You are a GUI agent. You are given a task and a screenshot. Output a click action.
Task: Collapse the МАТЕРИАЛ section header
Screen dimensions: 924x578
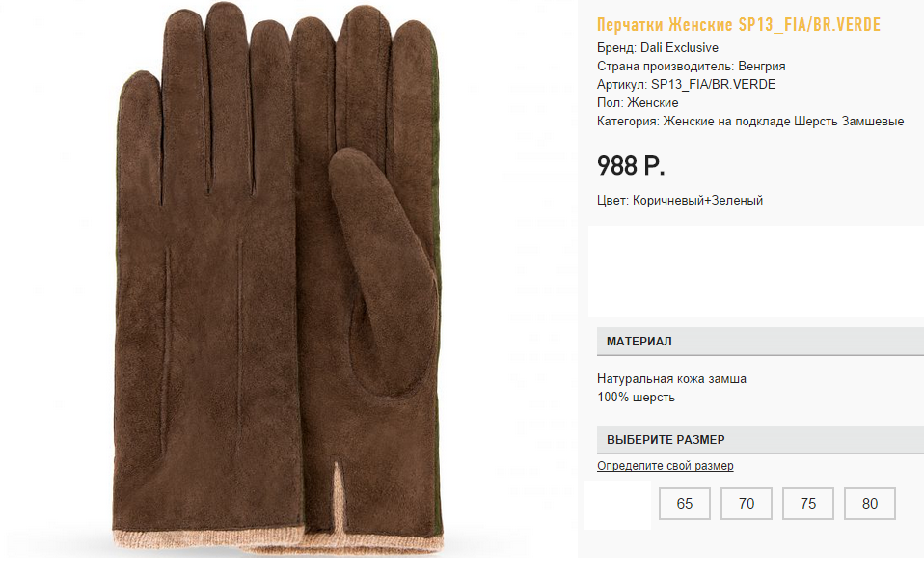pyautogui.click(x=760, y=342)
